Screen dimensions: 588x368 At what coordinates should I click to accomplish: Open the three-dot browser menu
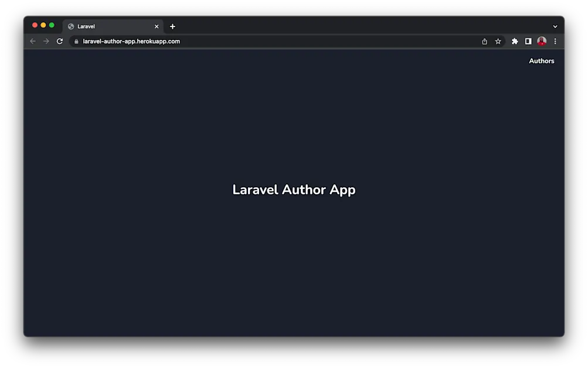(555, 41)
